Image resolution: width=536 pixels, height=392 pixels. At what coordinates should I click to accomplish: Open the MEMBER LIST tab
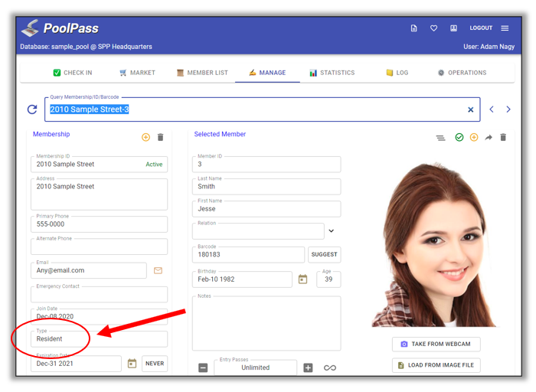coord(202,73)
